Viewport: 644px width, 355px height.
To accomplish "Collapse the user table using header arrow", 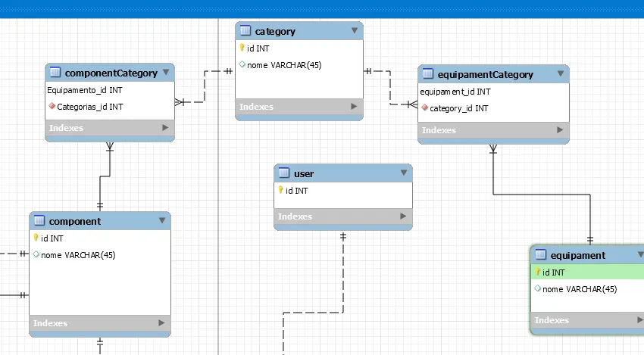I will [x=404, y=173].
